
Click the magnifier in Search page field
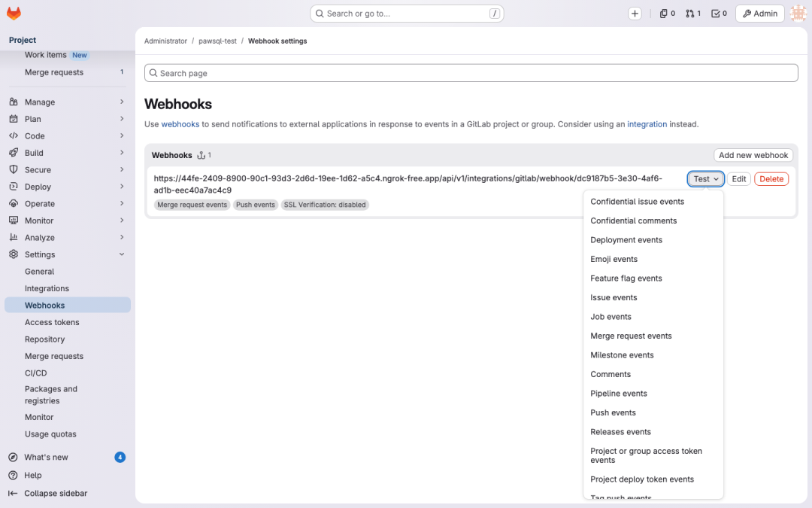coord(153,73)
